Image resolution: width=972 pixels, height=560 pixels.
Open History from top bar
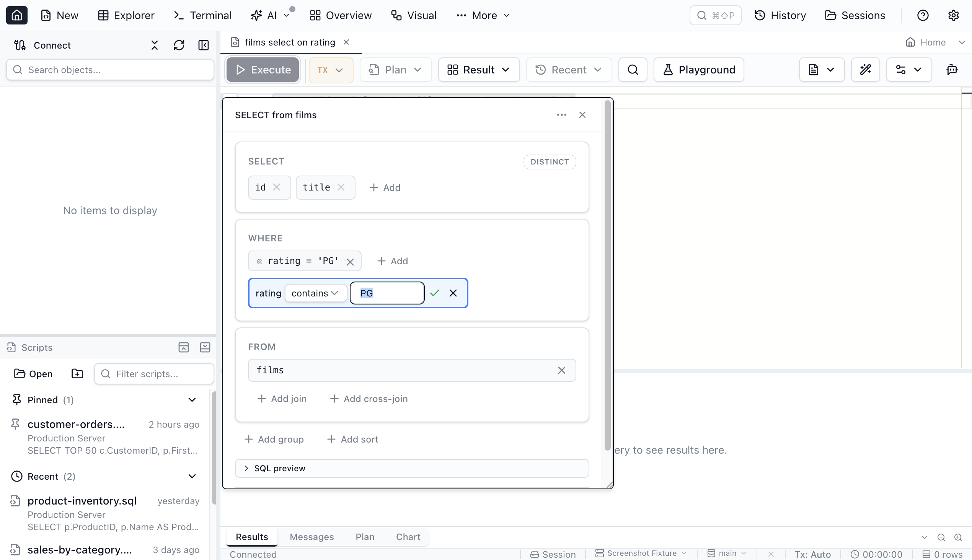pyautogui.click(x=780, y=15)
